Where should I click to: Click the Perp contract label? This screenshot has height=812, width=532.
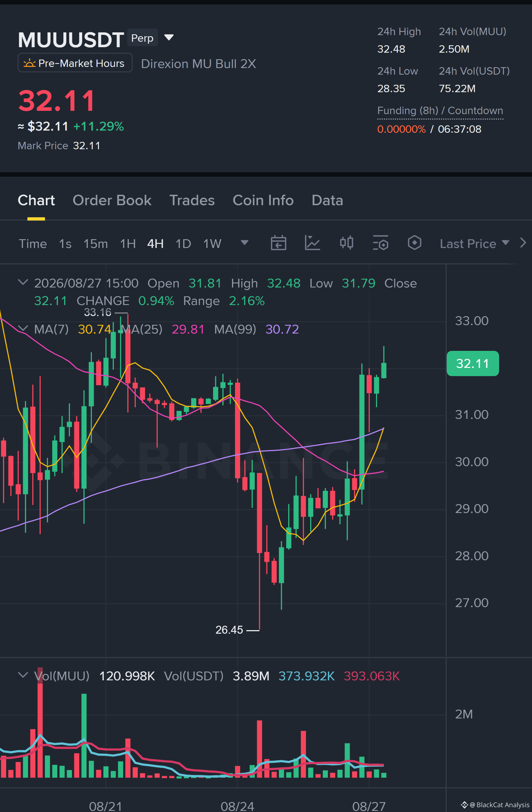[x=142, y=38]
